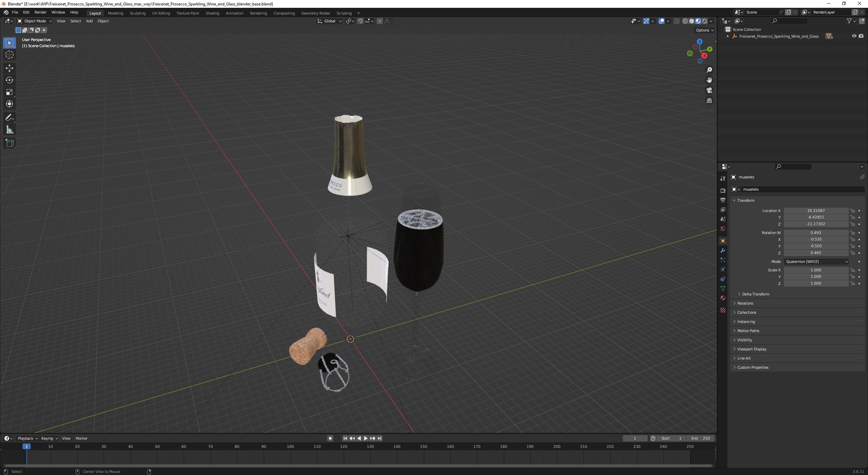Enable snapping magnet in header
This screenshot has width=868, height=475.
tap(360, 21)
